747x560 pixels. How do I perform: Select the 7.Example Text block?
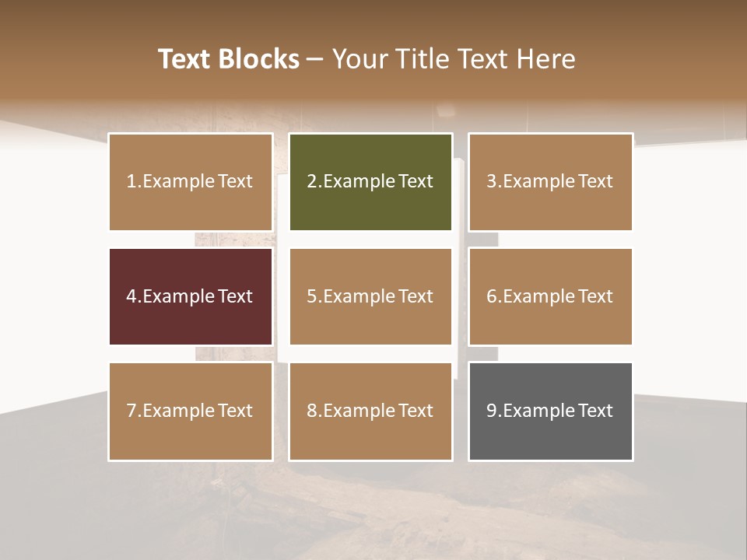[191, 411]
